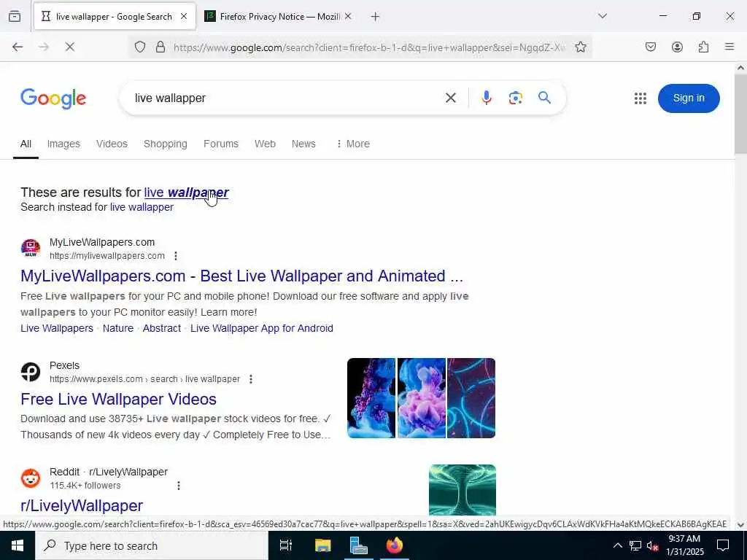The height and width of the screenshot is (560, 747).
Task: Close the Firefox Privacy Notice tab
Action: pyautogui.click(x=348, y=17)
